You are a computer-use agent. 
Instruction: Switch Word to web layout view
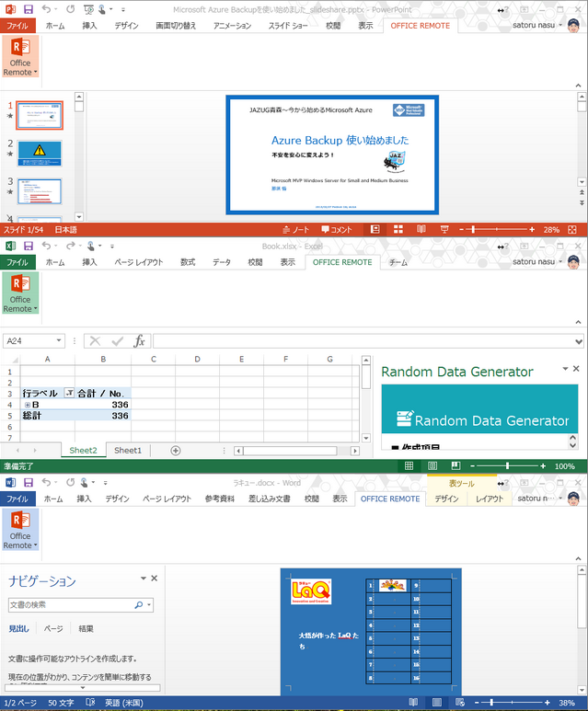459,703
